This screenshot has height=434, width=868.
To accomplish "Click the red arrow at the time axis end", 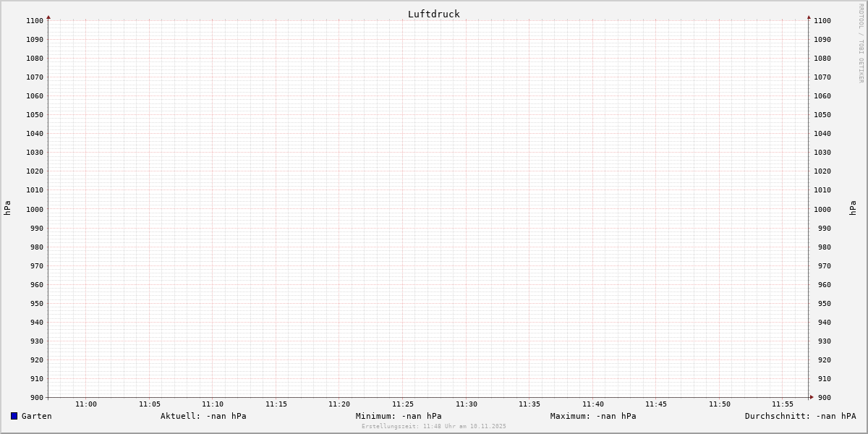I will coord(812,397).
